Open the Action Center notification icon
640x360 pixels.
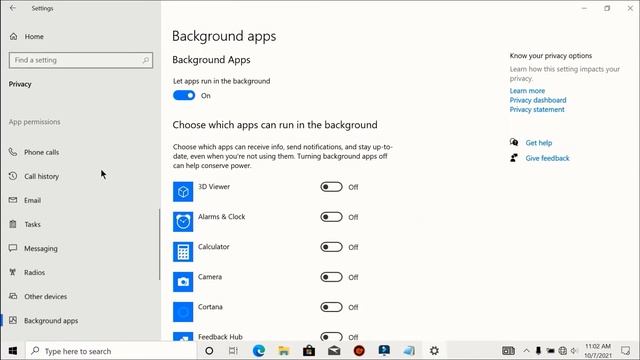(x=625, y=351)
